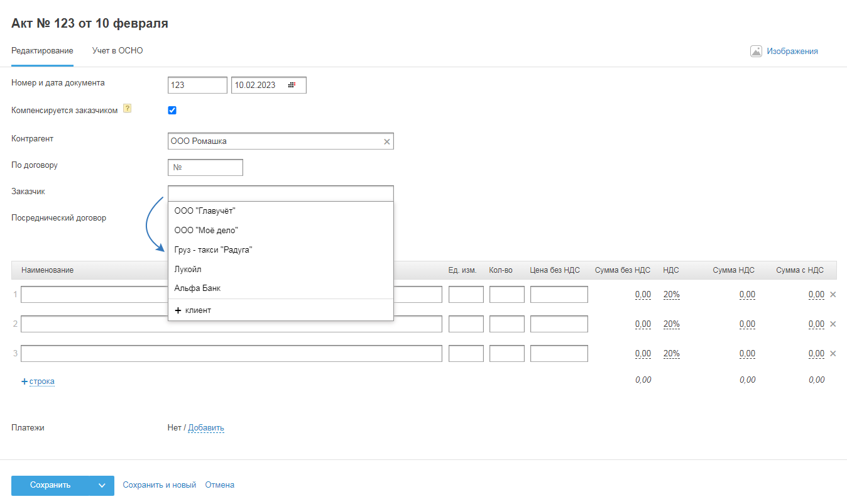Select ООО "Главучёт" from the customer list
Image resolution: width=847 pixels, height=504 pixels.
tap(205, 211)
